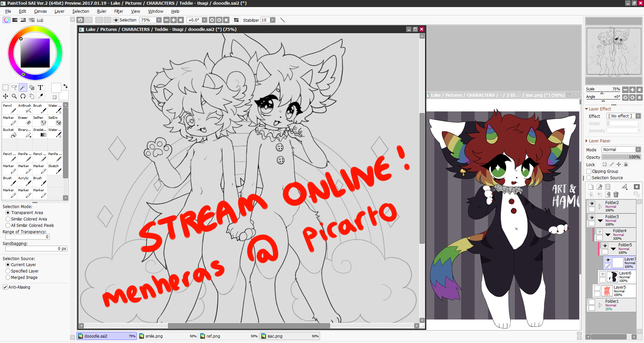
Task: Collapse the Folder3 group
Action: 600,221
